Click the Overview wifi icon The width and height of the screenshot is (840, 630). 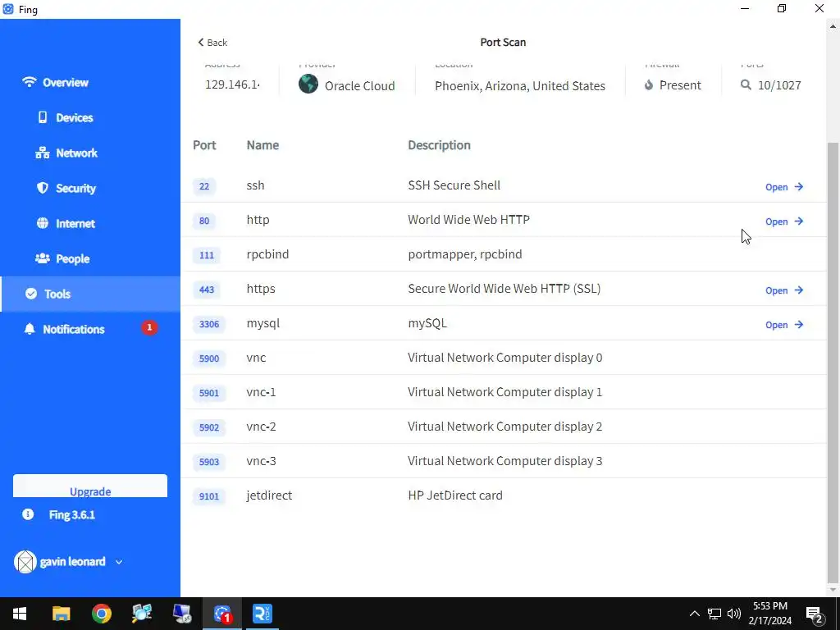[x=29, y=82]
